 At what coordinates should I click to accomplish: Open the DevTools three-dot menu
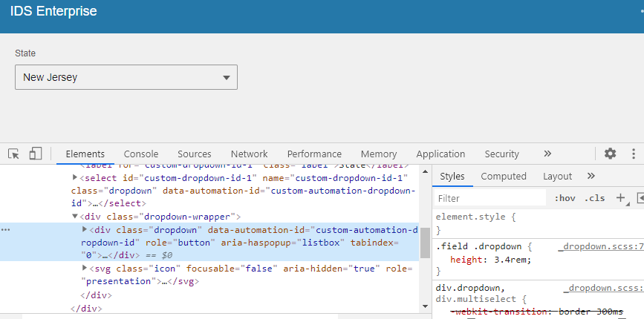(634, 154)
